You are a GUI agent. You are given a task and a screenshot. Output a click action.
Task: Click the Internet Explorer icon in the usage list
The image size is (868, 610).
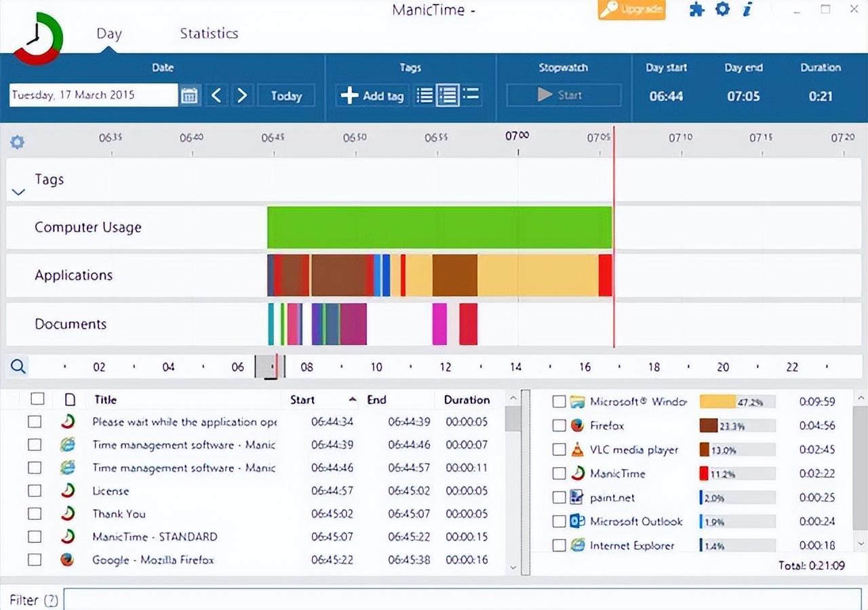tap(577, 545)
